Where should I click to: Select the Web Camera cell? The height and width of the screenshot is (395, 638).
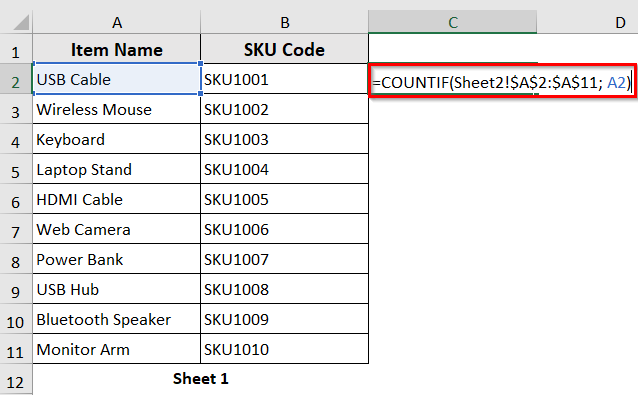point(117,229)
